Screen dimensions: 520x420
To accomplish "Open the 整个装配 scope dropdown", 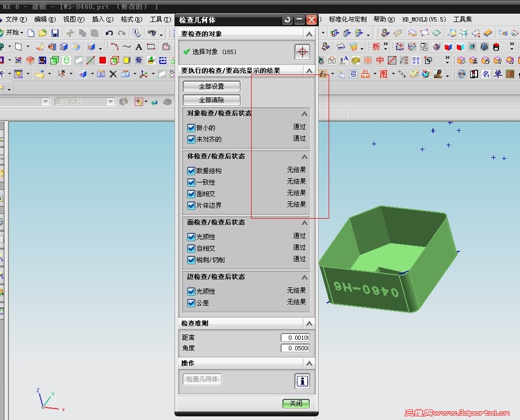I will 111,102.
